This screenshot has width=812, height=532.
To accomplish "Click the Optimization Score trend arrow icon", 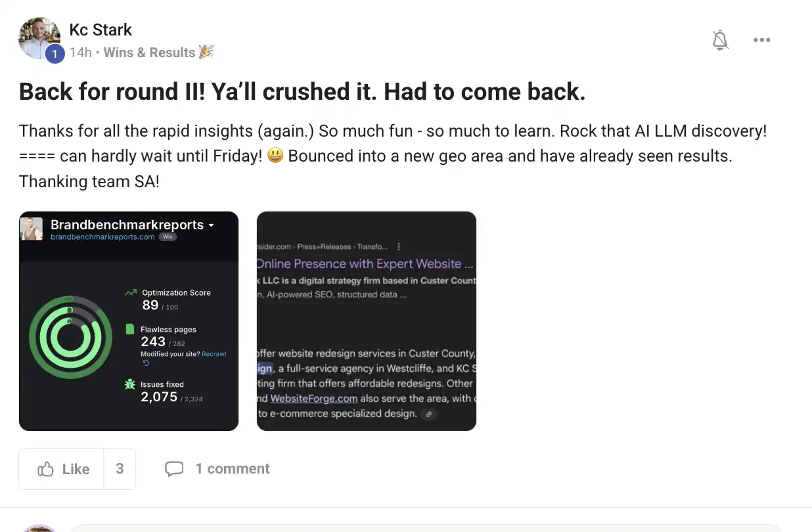I will point(130,293).
